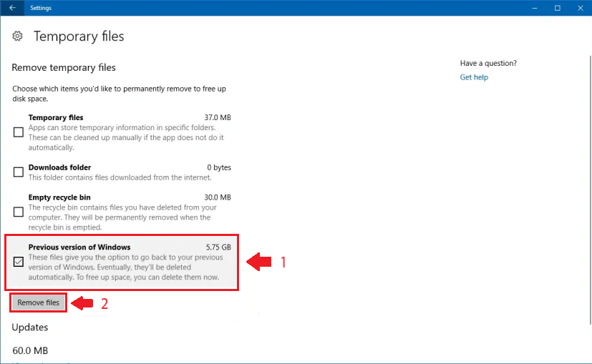Click the Settings title bar label

[41, 8]
